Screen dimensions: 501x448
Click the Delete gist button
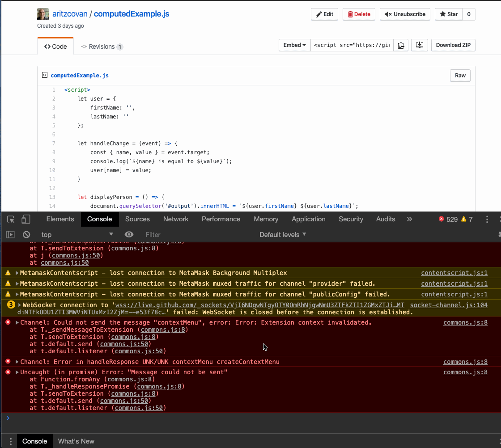coord(359,14)
